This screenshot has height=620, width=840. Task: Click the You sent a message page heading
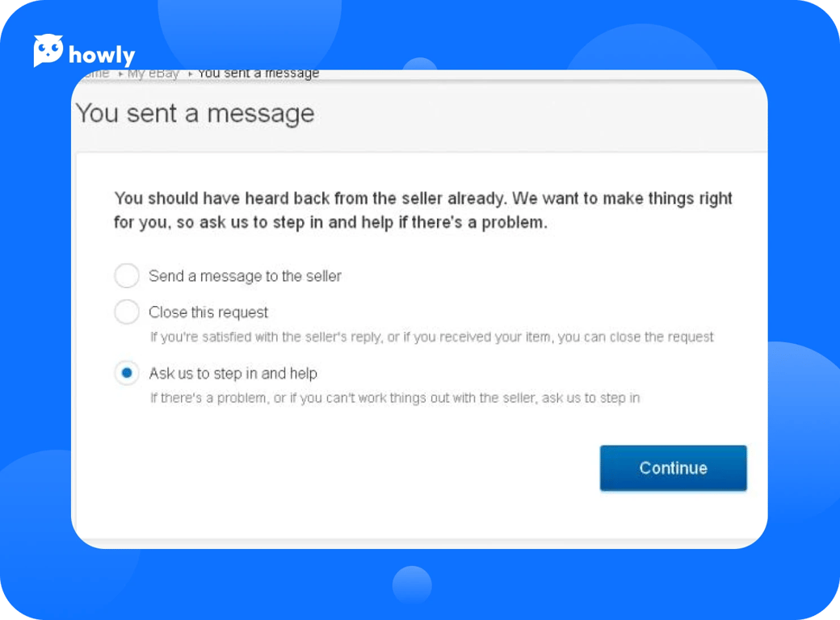pyautogui.click(x=195, y=113)
